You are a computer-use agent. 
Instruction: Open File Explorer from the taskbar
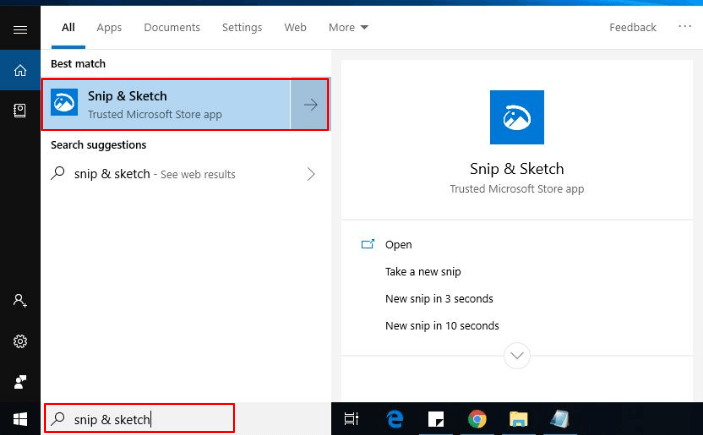(517, 419)
